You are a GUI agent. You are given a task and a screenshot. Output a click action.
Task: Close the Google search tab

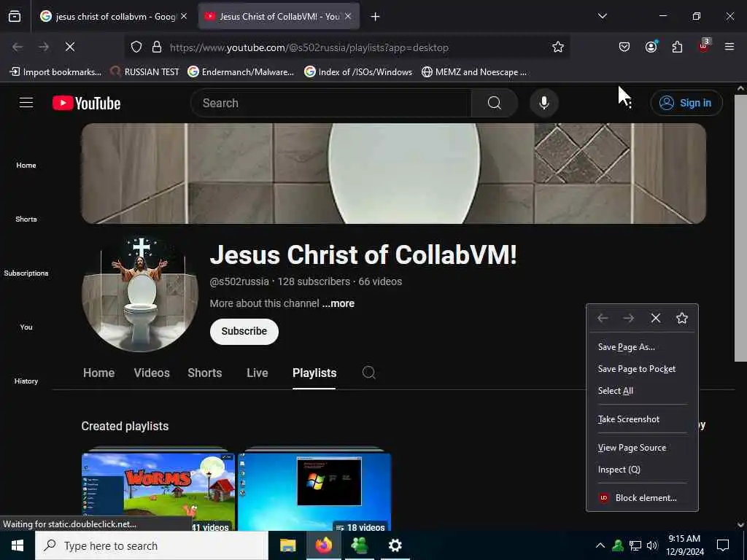(184, 17)
